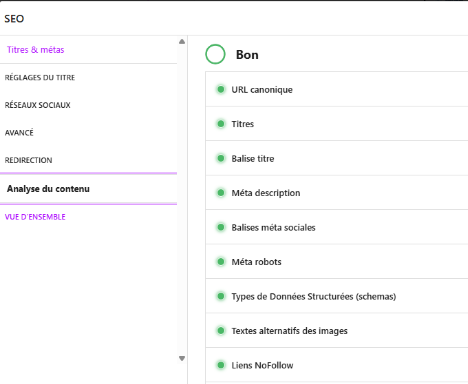Click sidebar scrollbar up arrow

(x=182, y=42)
